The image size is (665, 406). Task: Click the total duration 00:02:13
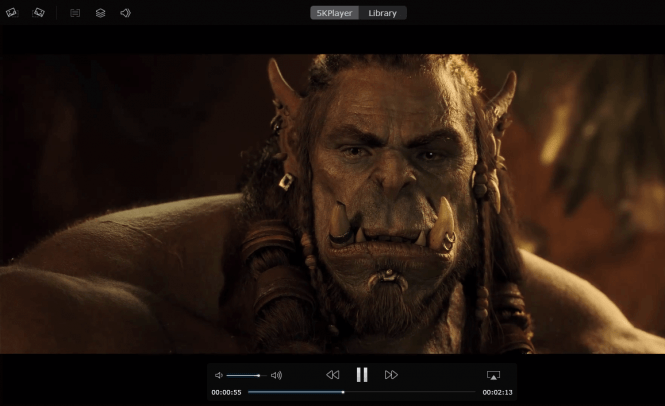[497, 392]
